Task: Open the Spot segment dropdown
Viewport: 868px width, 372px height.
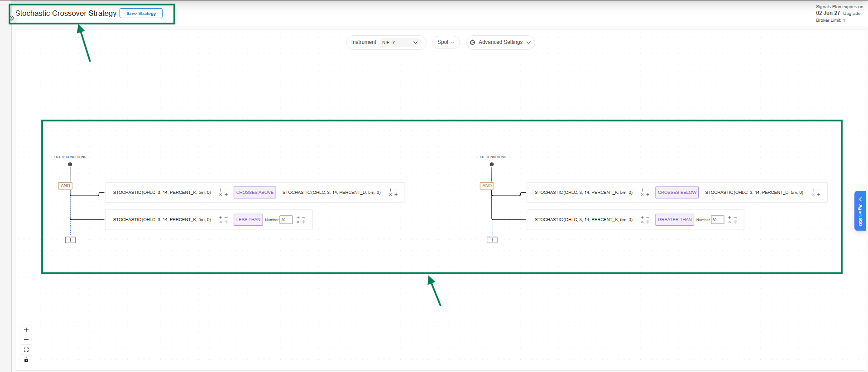Action: point(446,43)
